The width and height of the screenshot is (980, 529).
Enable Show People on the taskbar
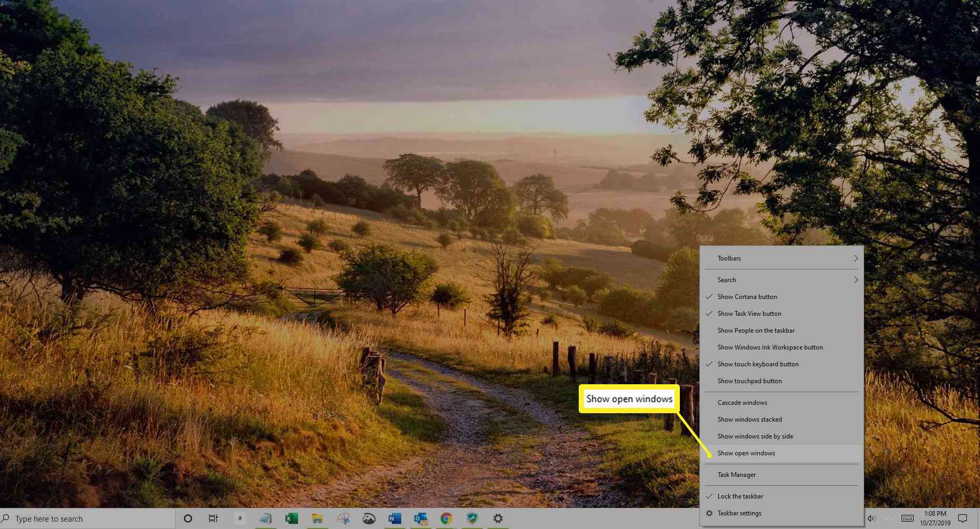coord(781,331)
